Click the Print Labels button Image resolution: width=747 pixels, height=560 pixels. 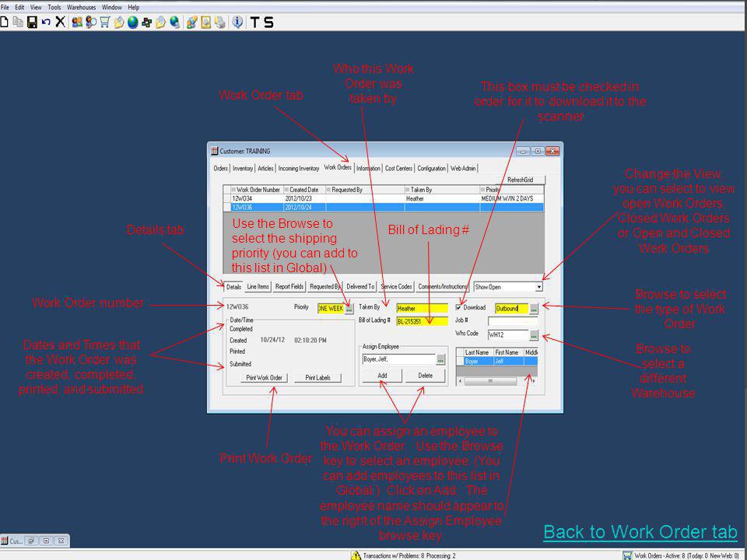[x=317, y=378]
